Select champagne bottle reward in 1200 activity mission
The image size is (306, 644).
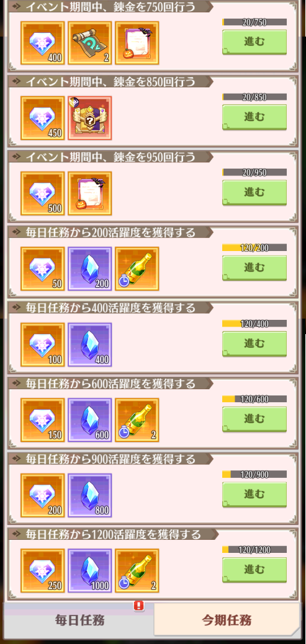(137, 570)
